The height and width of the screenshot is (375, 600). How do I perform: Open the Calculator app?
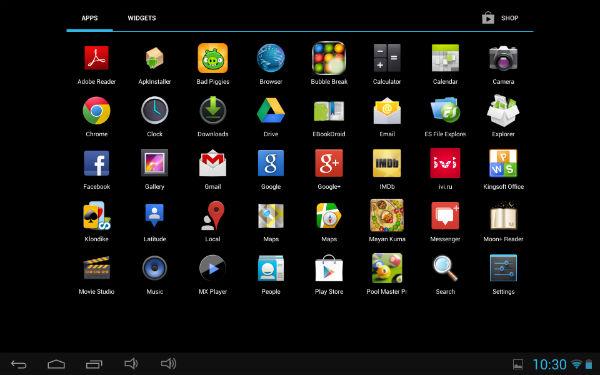point(387,58)
